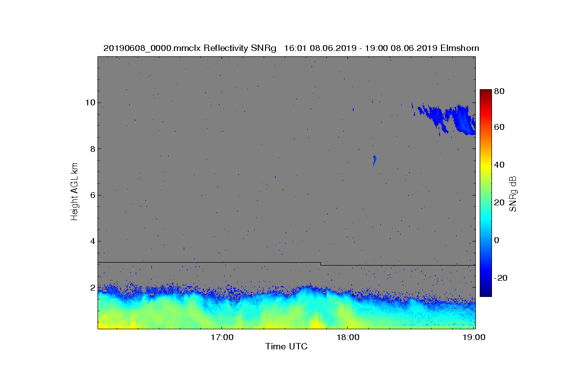Image resolution: width=588 pixels, height=392 pixels.
Task: Click the 20 colorbar tick value
Action: pos(500,202)
